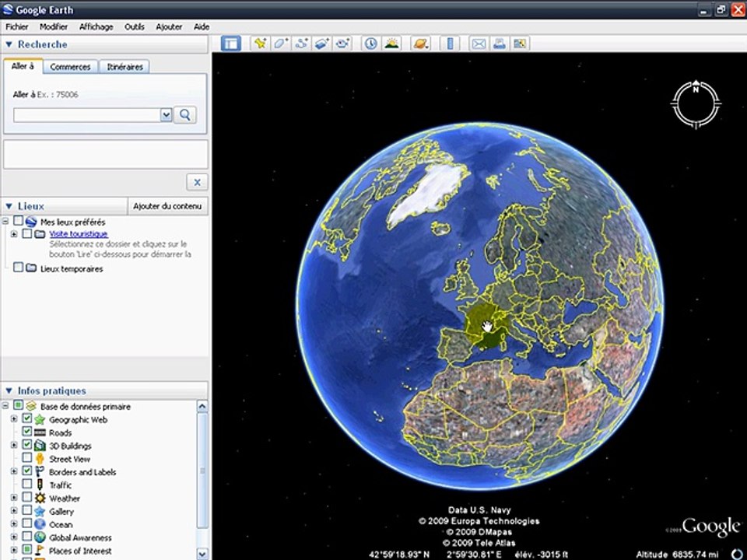This screenshot has height=560, width=747.
Task: Open the Fichier menu
Action: 17,26
